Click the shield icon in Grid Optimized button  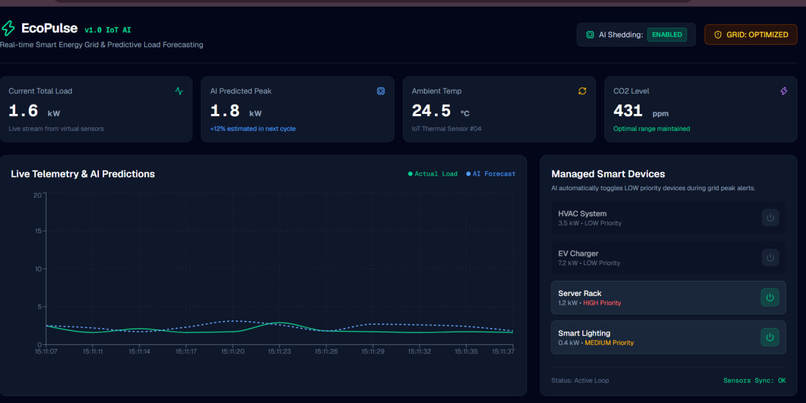coord(718,35)
